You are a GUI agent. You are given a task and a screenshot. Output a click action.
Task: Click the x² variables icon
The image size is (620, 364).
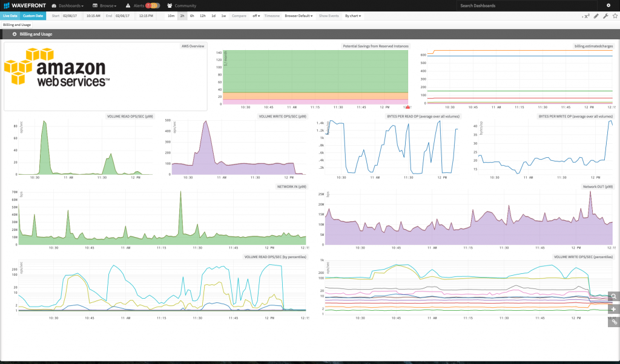[585, 16]
